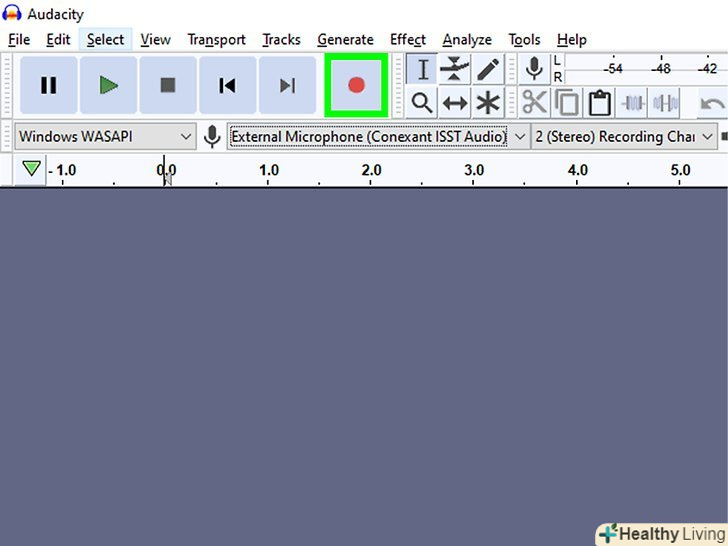The width and height of the screenshot is (728, 546).
Task: Open the Analyze menu
Action: point(467,40)
